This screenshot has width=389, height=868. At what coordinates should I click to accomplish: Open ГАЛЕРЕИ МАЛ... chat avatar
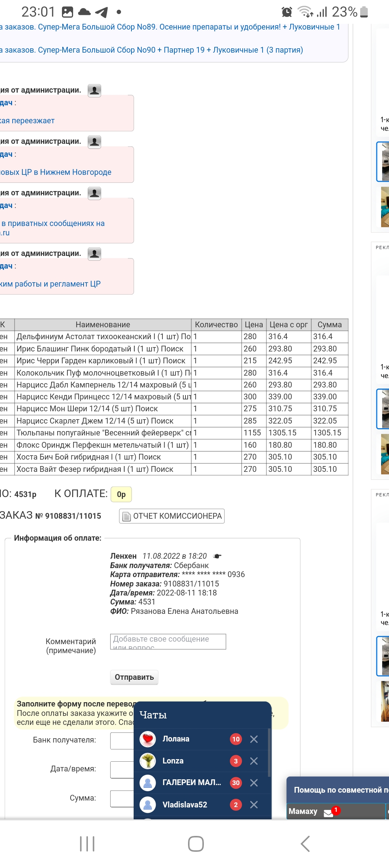coord(148,783)
